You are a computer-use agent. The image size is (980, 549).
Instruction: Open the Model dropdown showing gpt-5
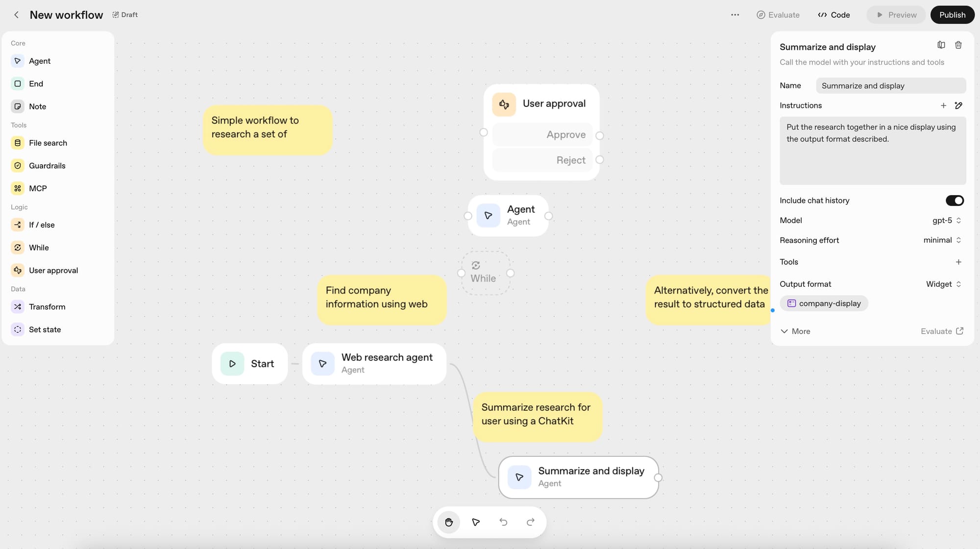click(945, 220)
